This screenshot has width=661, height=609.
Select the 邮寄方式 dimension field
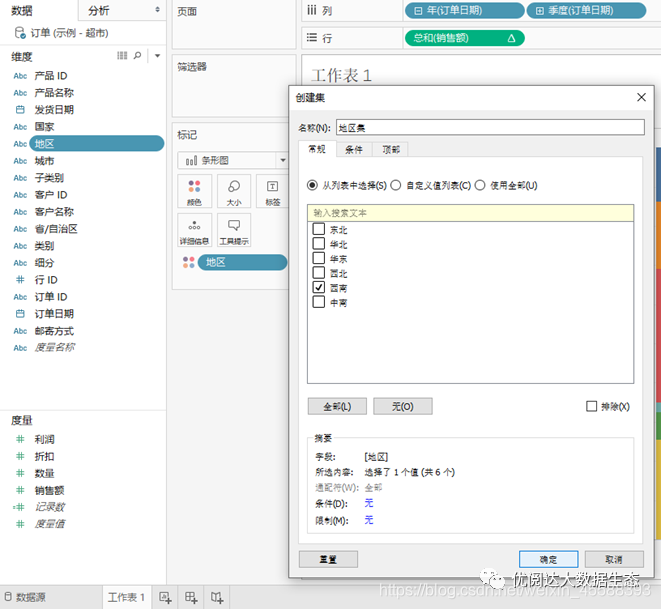54,331
